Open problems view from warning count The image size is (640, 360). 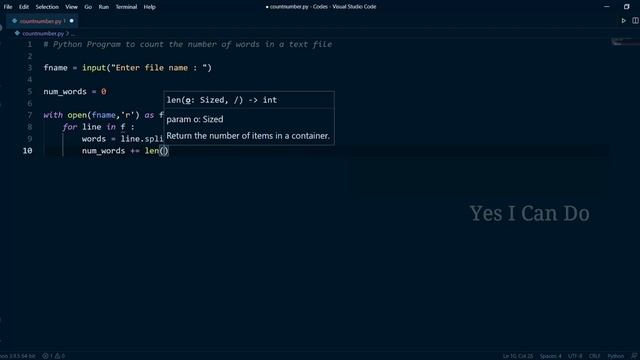(x=60, y=356)
